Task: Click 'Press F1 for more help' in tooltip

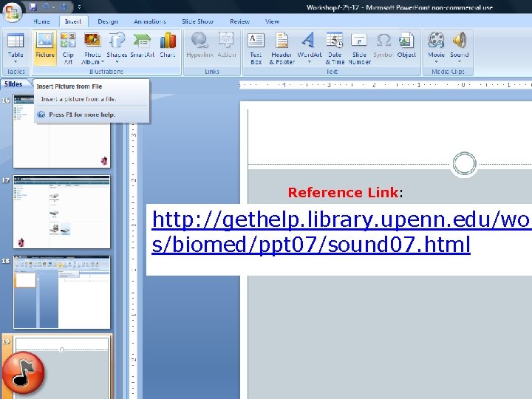Action: pos(82,115)
